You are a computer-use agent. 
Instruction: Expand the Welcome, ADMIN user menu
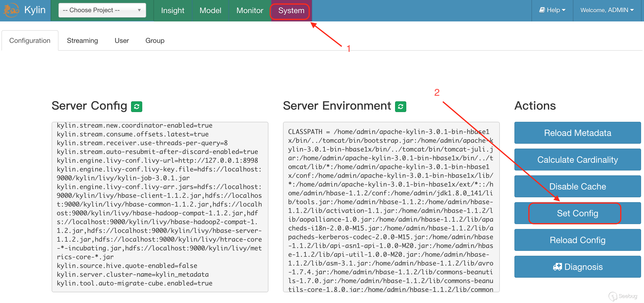click(607, 10)
